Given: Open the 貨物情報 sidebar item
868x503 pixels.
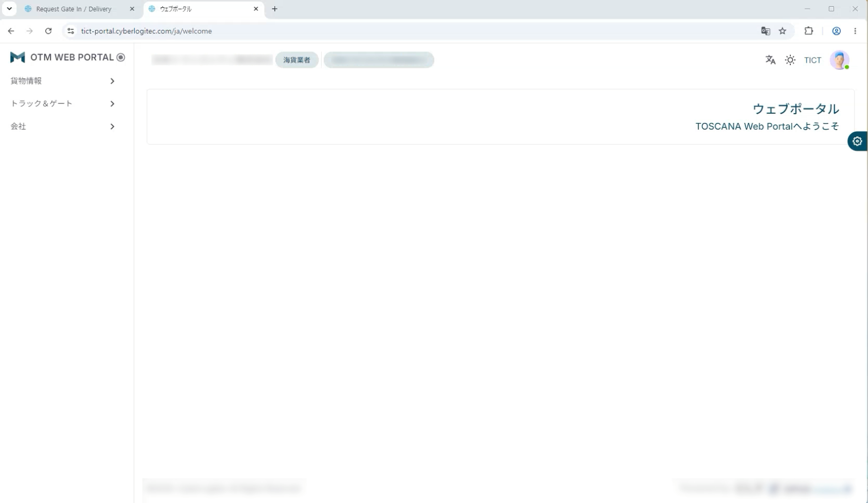Looking at the screenshot, I should pyautogui.click(x=62, y=81).
